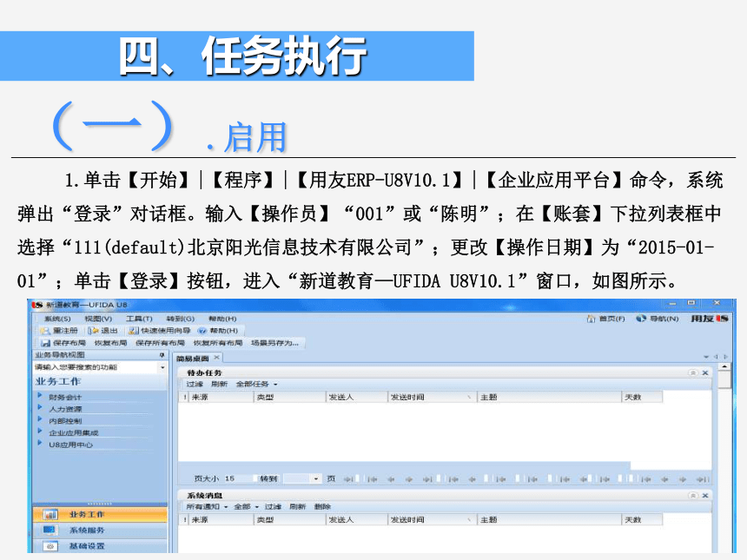Sort by 发送时间 column in 待办任务

(x=432, y=397)
